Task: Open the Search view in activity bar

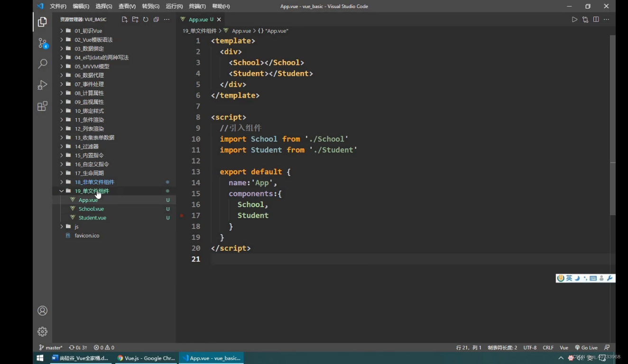Action: coord(42,64)
